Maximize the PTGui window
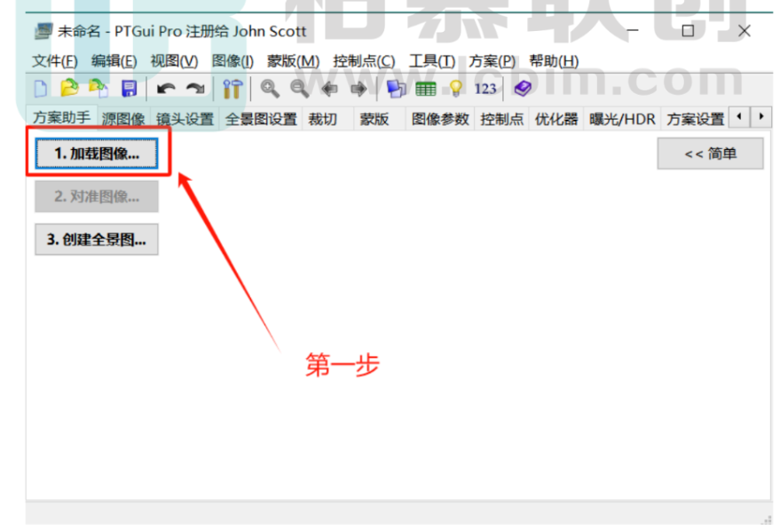 click(x=688, y=31)
